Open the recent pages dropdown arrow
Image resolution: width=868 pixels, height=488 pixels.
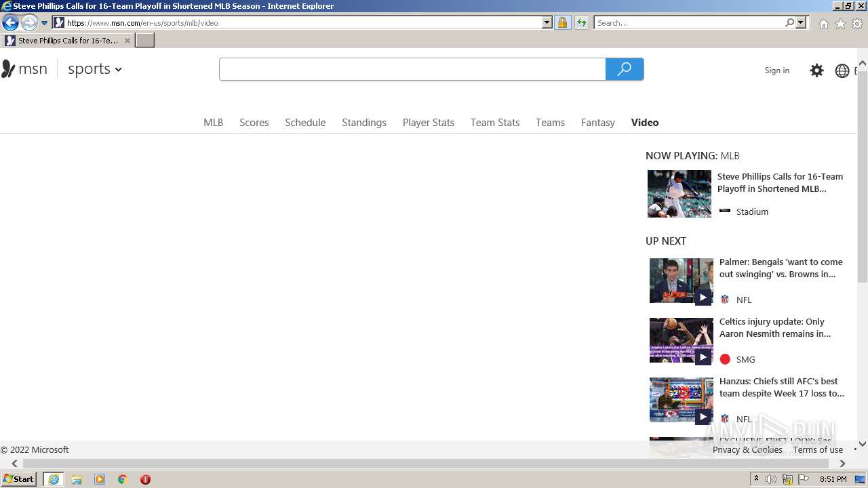[x=45, y=22]
